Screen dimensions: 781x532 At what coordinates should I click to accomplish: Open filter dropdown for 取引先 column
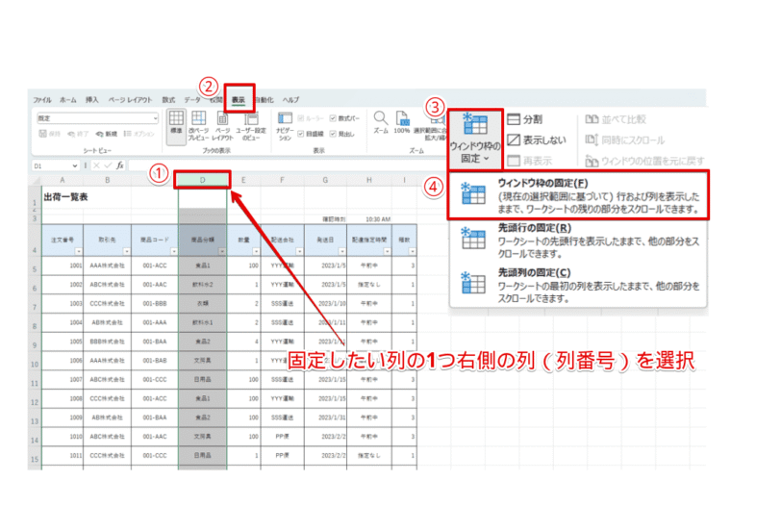coord(127,251)
